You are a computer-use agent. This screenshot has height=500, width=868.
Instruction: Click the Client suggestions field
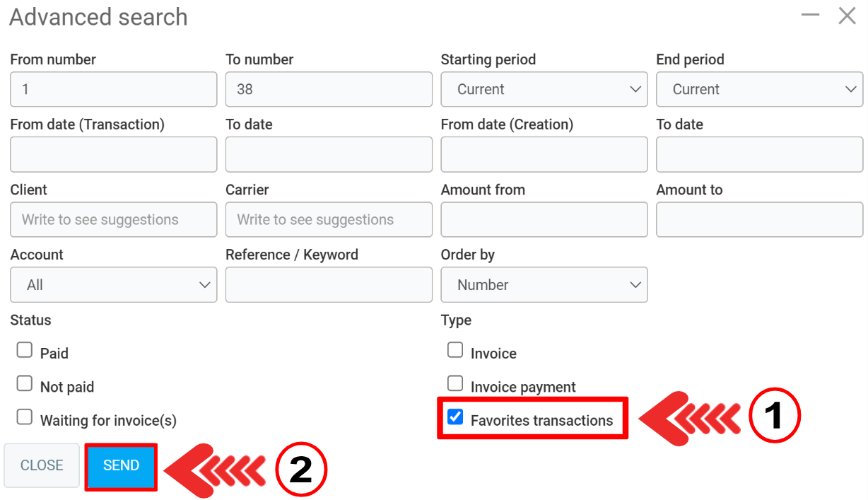tap(113, 220)
